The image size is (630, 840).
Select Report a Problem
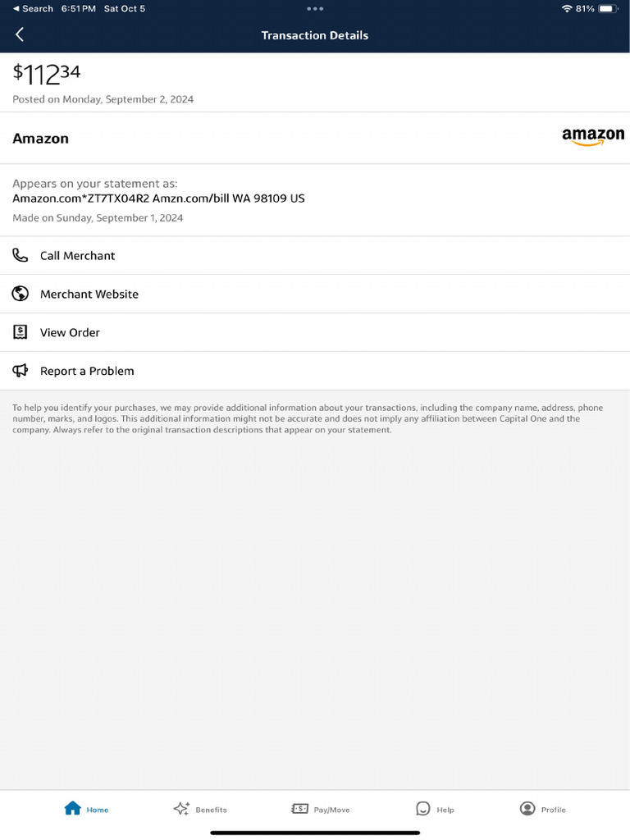click(87, 372)
